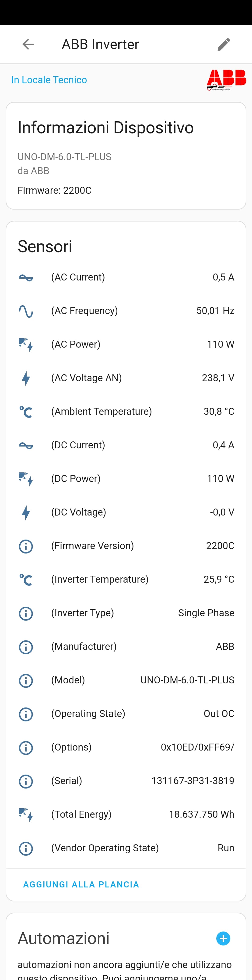Open the Locale Tecnico area link

tap(49, 80)
